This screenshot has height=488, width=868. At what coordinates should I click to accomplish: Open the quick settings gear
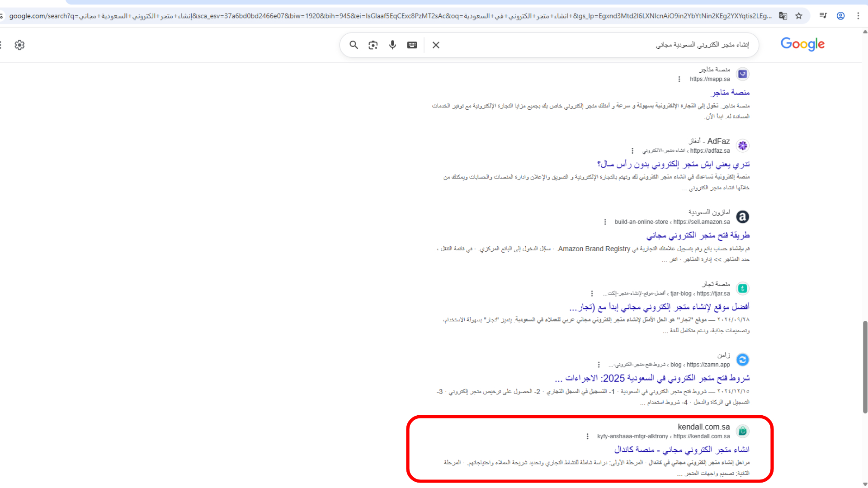tap(19, 45)
